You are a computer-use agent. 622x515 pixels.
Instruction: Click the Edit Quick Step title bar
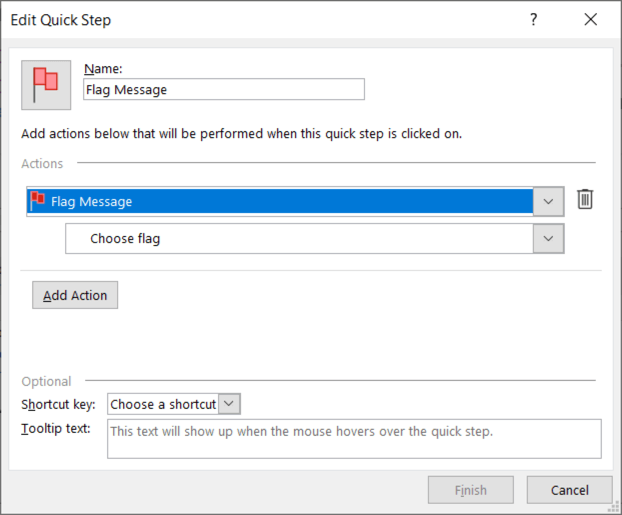pos(250,19)
